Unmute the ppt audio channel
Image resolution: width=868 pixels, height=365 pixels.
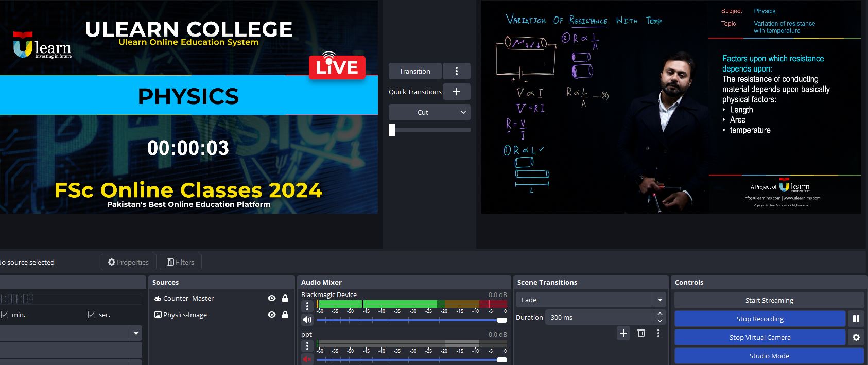click(x=307, y=359)
